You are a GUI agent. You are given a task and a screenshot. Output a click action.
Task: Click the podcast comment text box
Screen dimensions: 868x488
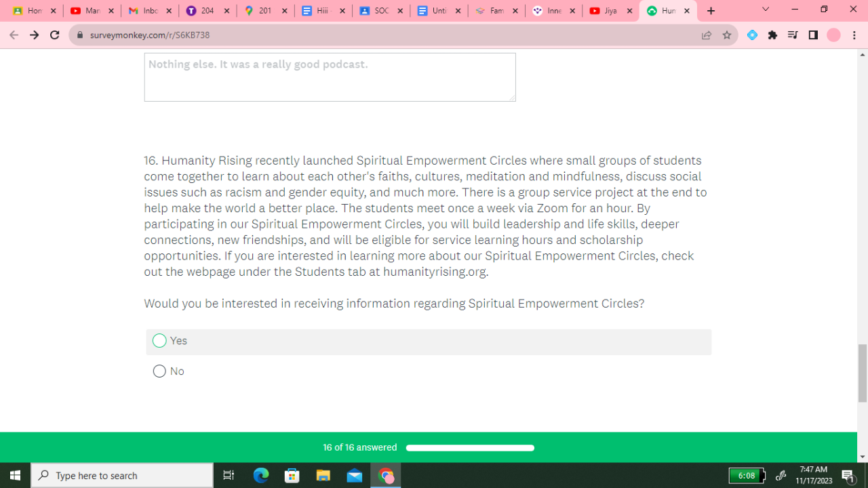[330, 77]
